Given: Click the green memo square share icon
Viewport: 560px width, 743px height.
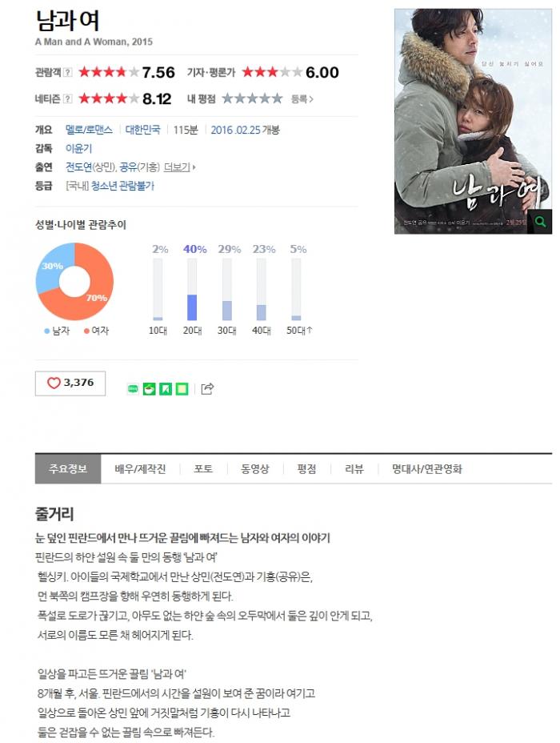Looking at the screenshot, I should coord(182,389).
